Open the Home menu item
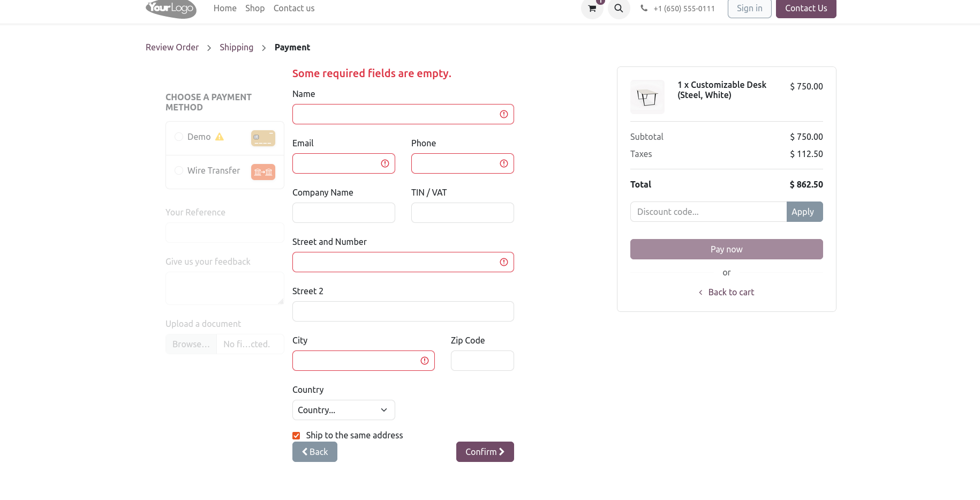The image size is (980, 500). pos(225,8)
